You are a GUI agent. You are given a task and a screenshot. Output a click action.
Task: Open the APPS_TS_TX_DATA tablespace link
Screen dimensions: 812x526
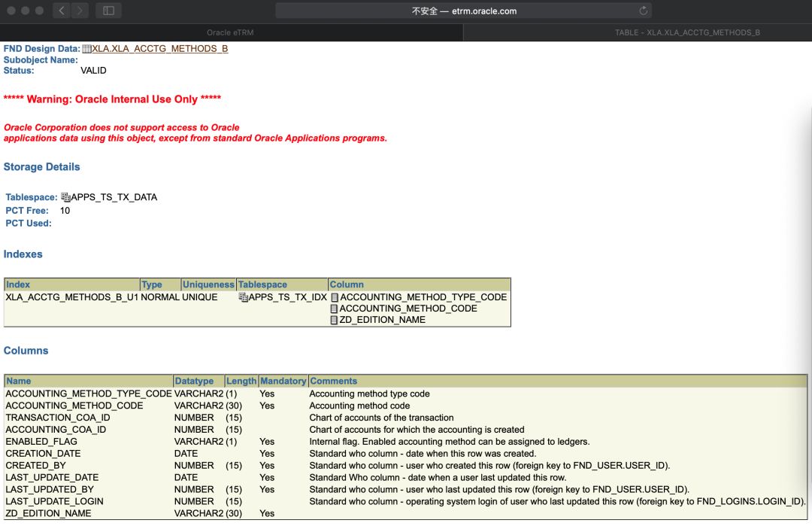pos(115,196)
